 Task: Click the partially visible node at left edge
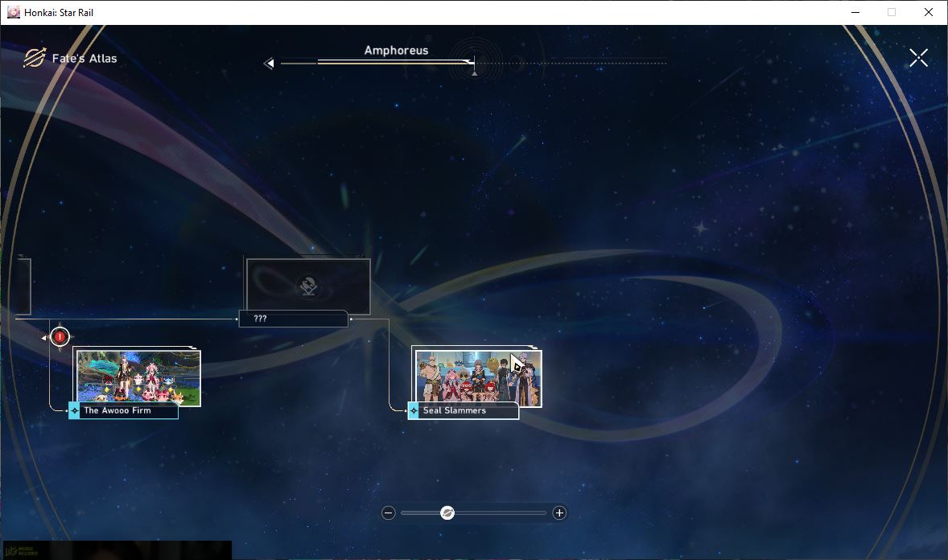(x=23, y=286)
